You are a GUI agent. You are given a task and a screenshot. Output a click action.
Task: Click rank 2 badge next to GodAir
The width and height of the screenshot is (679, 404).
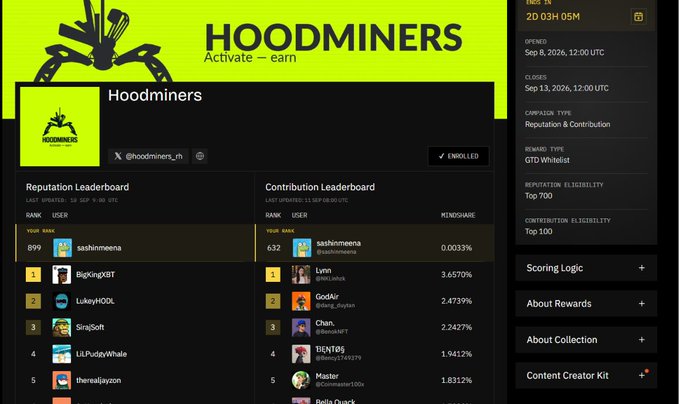point(273,301)
